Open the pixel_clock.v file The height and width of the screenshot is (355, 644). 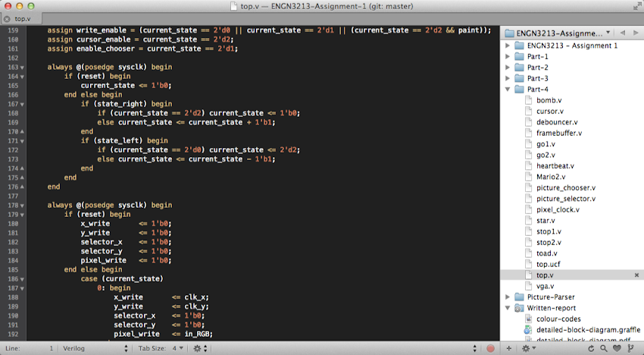(x=558, y=209)
